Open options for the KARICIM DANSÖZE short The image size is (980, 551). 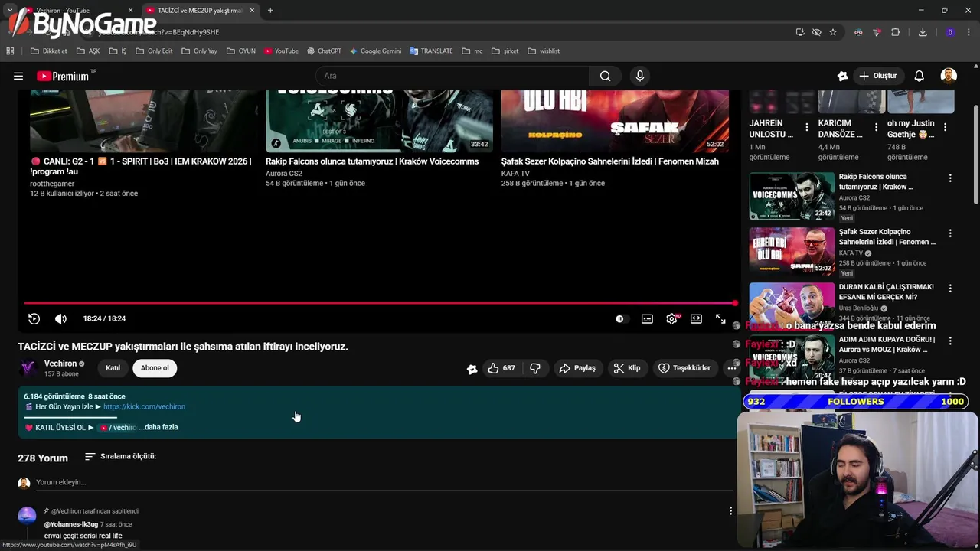point(876,127)
